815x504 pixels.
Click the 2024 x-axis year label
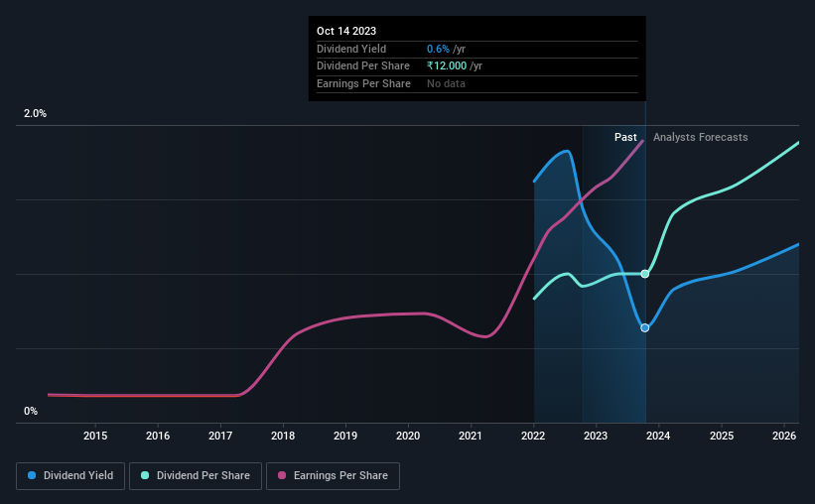pos(658,436)
